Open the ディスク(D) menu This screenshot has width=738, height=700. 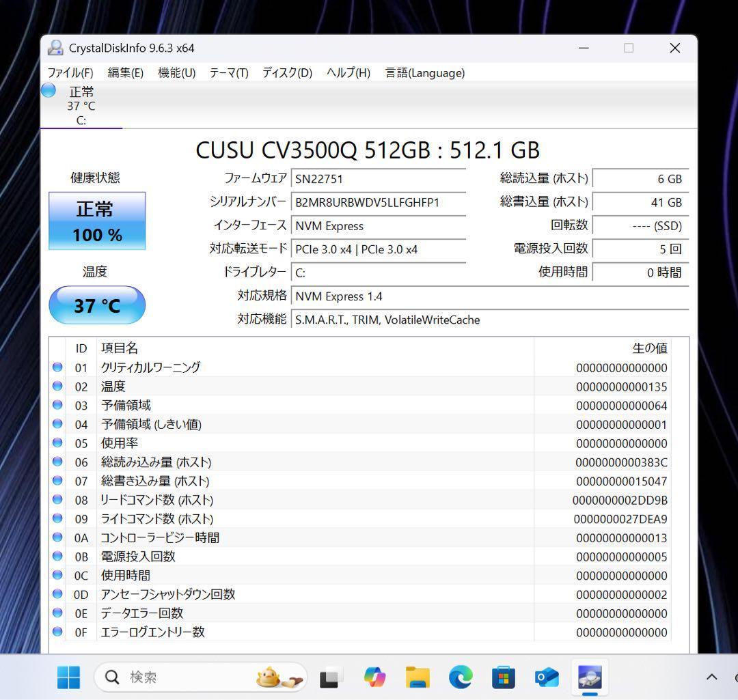(287, 73)
